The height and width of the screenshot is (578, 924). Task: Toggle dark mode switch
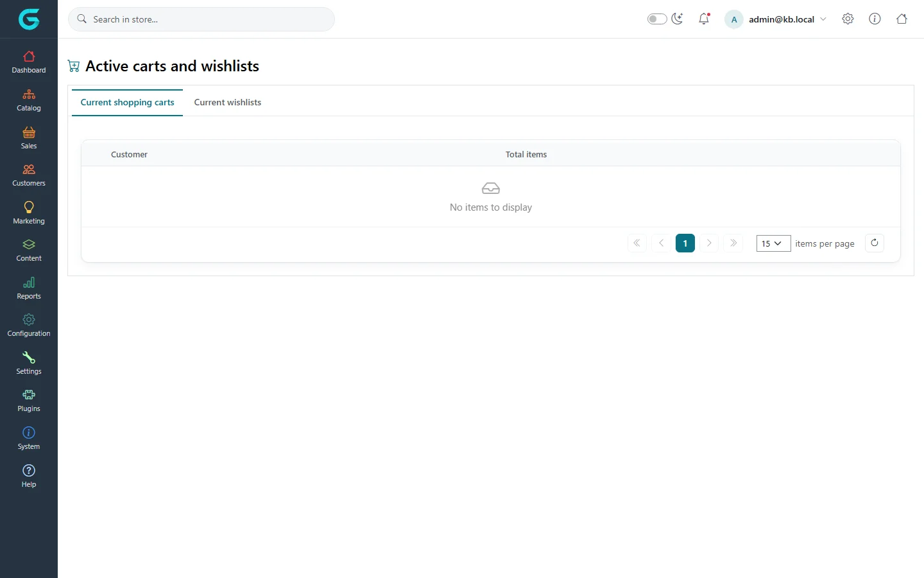coord(657,19)
